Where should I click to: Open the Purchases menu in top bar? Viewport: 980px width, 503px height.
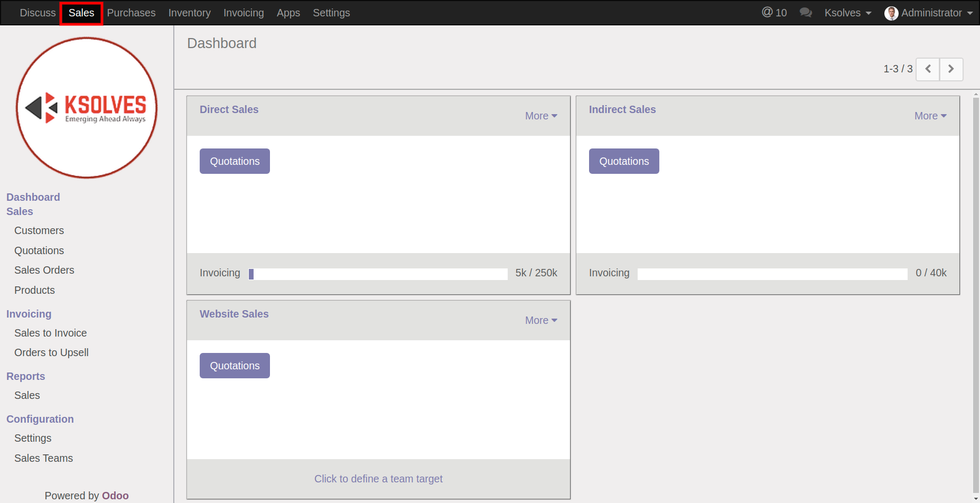coord(131,13)
